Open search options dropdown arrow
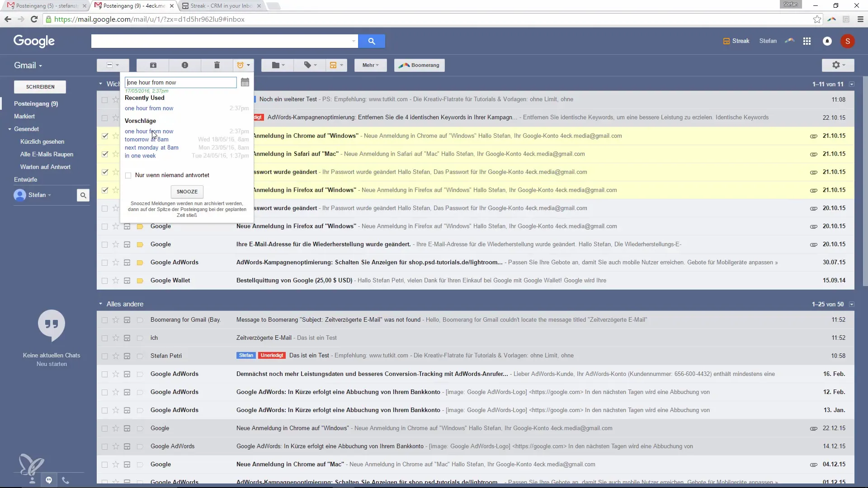Image resolution: width=868 pixels, height=488 pixels. click(x=354, y=41)
